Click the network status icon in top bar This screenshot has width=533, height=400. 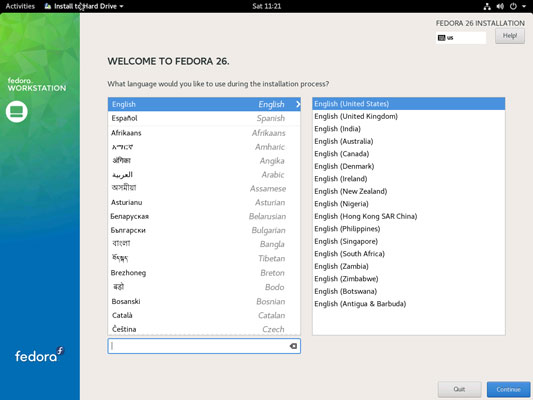coord(487,6)
